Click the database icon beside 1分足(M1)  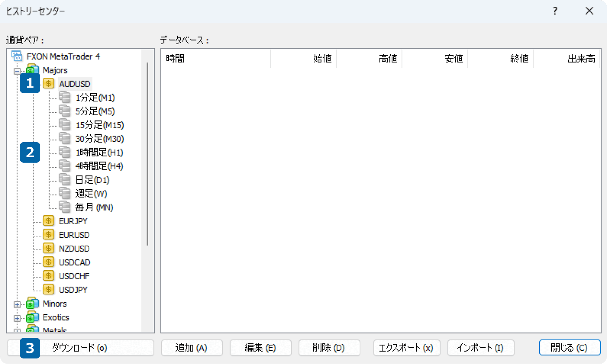tap(64, 97)
